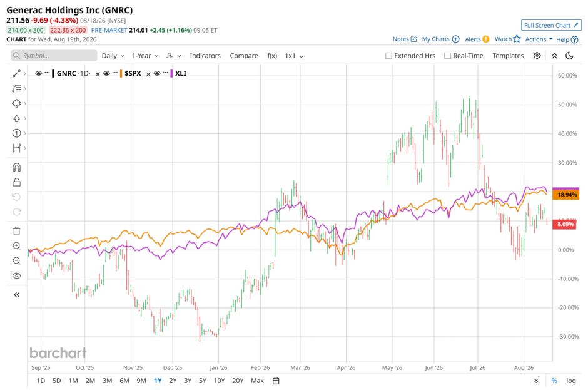Select the numbered circle marker tool
The width and height of the screenshot is (588, 390).
click(16, 133)
